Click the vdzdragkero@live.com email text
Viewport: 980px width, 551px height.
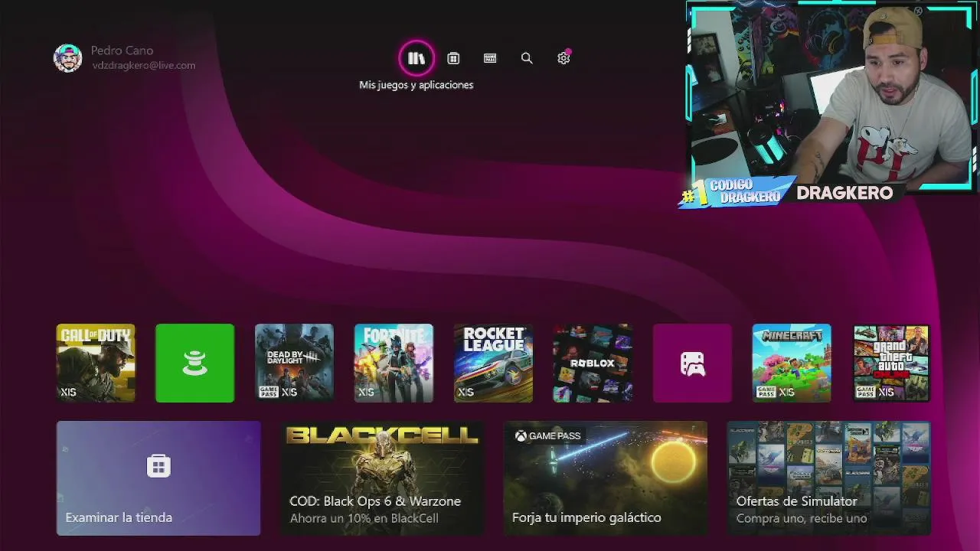pos(143,66)
